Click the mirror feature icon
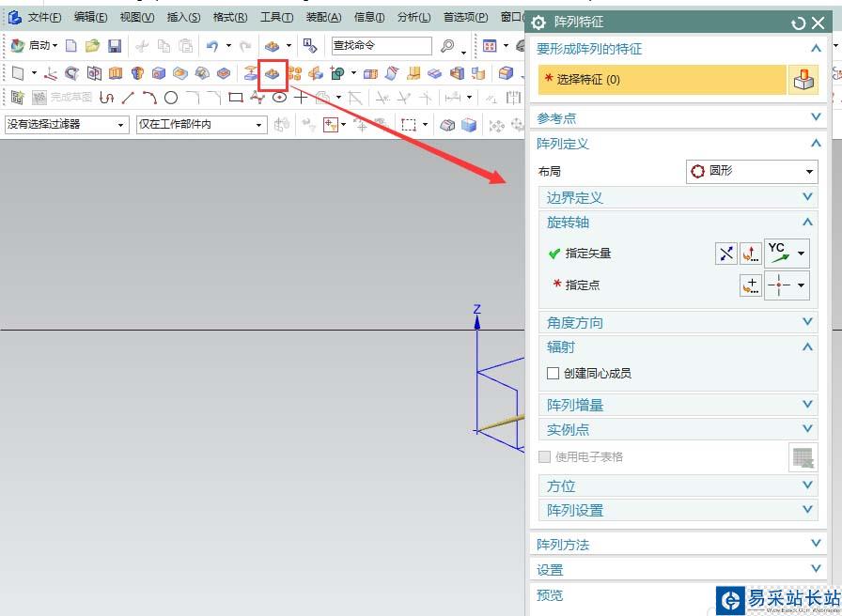 316,73
